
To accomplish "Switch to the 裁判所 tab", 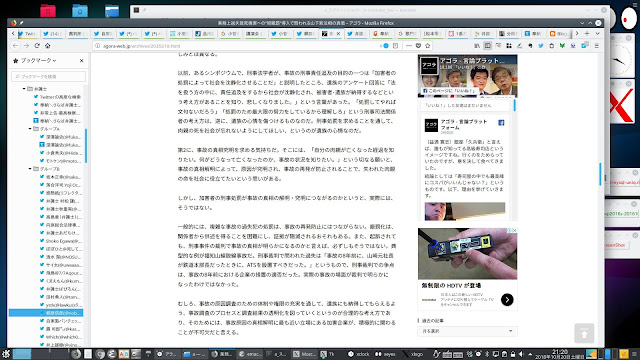I will tap(77, 33).
